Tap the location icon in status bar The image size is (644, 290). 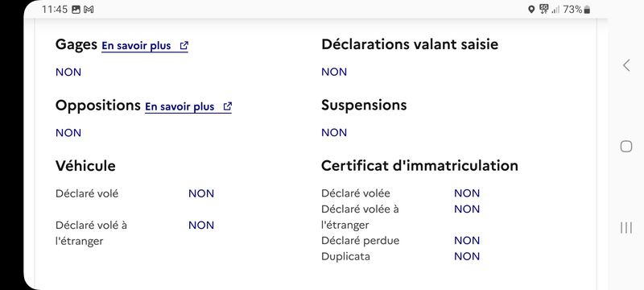click(x=531, y=10)
